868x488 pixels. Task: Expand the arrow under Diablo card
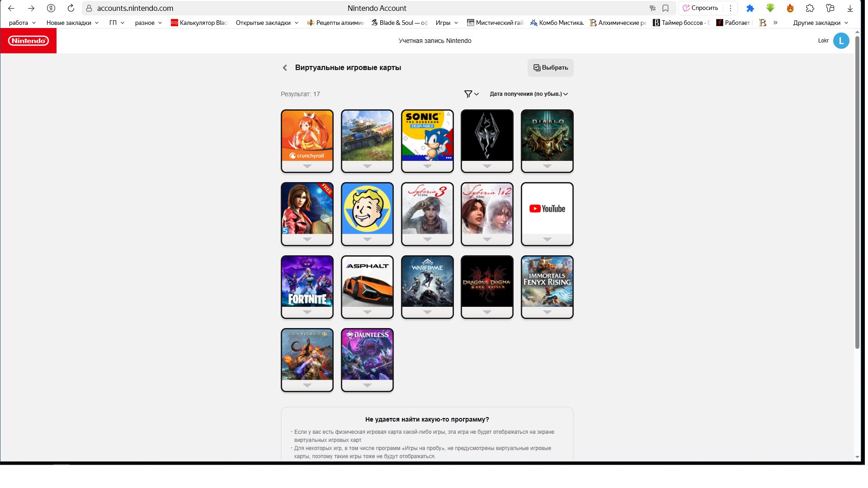point(547,166)
